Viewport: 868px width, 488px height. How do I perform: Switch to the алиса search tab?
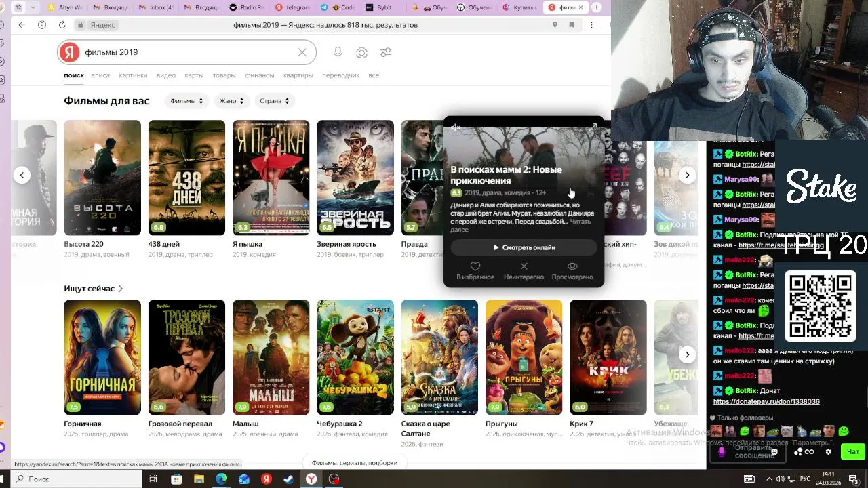tap(100, 75)
